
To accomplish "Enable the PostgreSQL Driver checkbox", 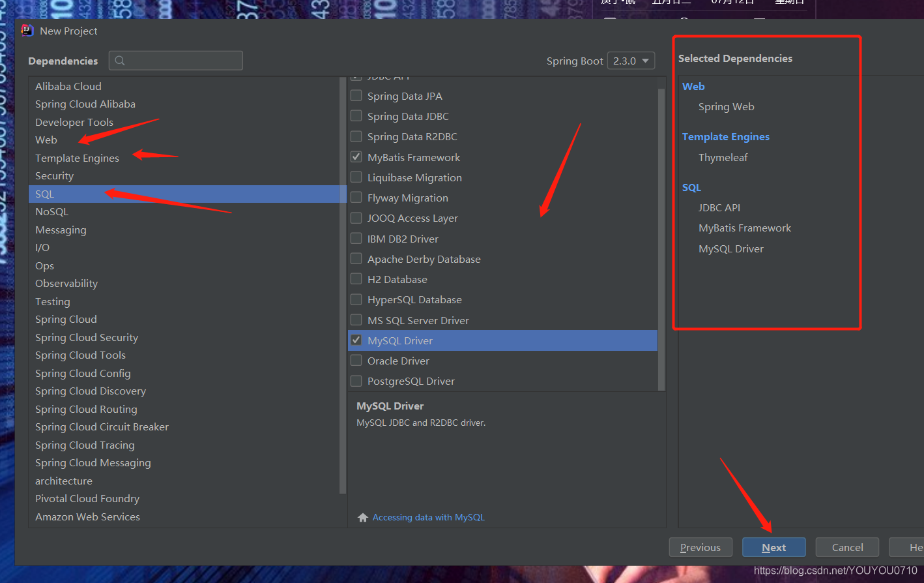I will coord(356,381).
